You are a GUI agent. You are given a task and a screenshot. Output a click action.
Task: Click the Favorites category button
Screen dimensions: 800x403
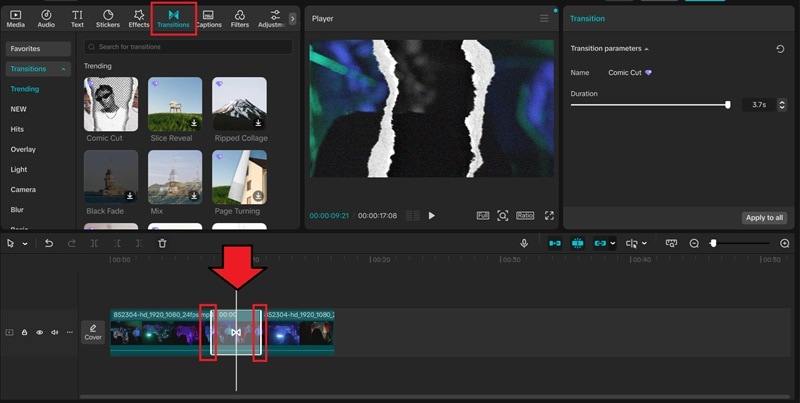[38, 49]
